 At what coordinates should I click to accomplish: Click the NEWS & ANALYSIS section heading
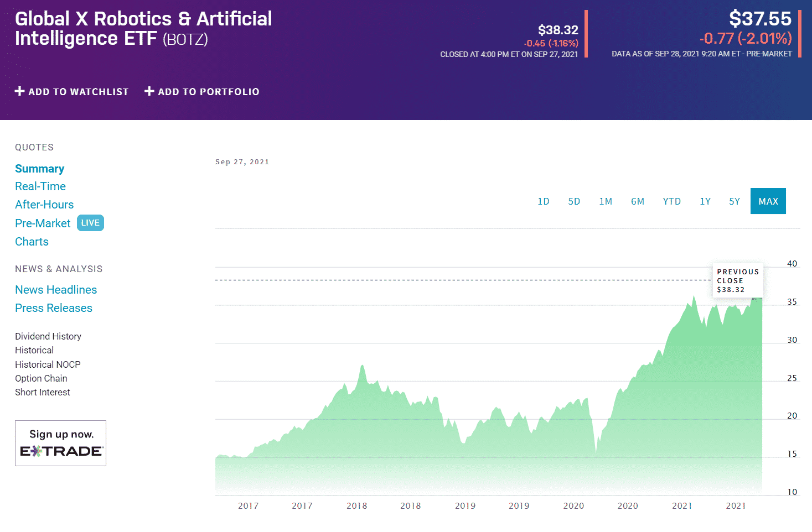click(x=59, y=269)
